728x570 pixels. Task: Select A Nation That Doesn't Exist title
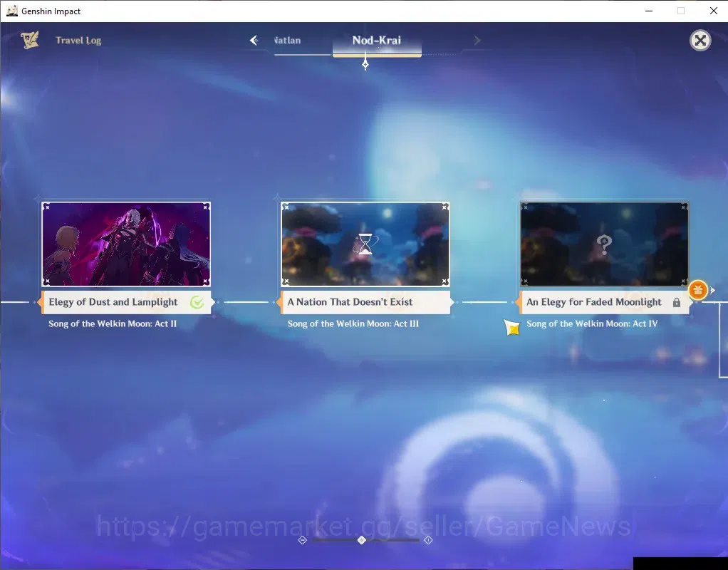[x=350, y=302]
